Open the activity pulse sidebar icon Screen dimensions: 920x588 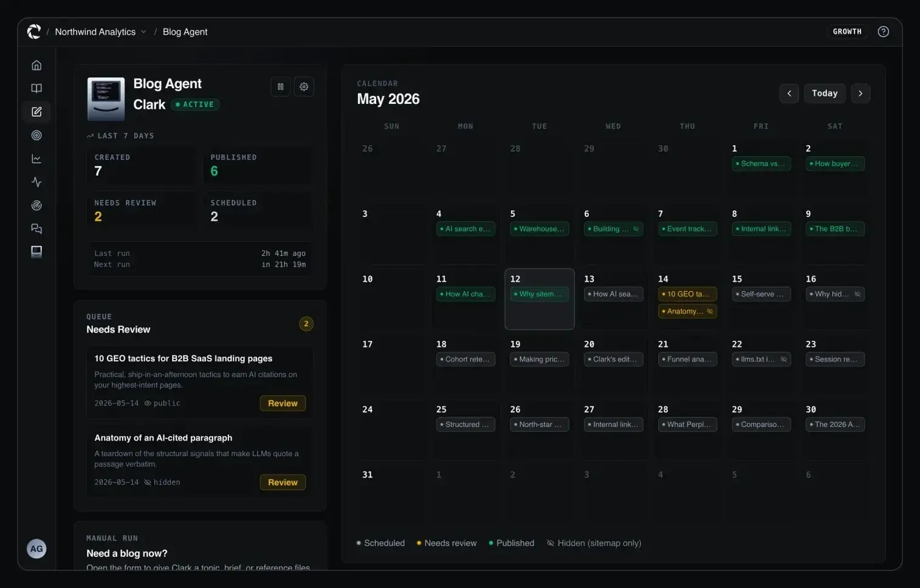point(36,182)
